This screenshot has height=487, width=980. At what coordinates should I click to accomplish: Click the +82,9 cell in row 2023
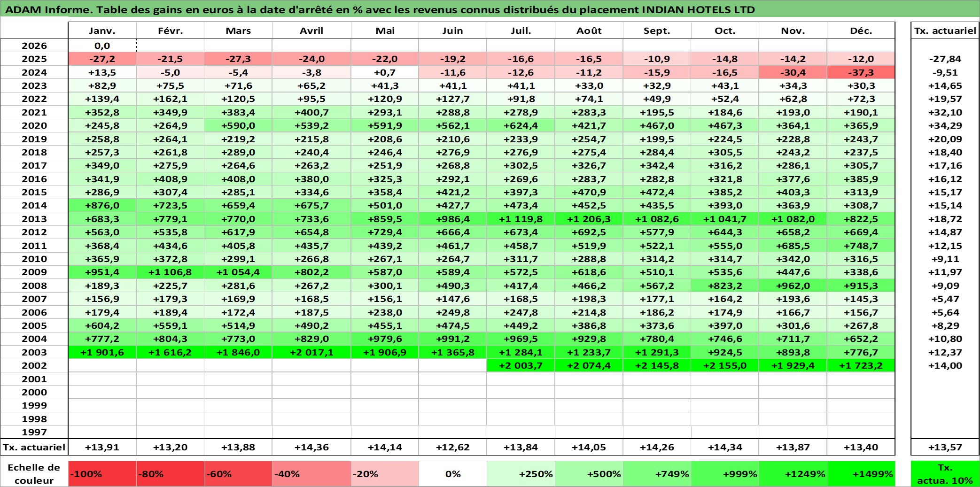[102, 85]
